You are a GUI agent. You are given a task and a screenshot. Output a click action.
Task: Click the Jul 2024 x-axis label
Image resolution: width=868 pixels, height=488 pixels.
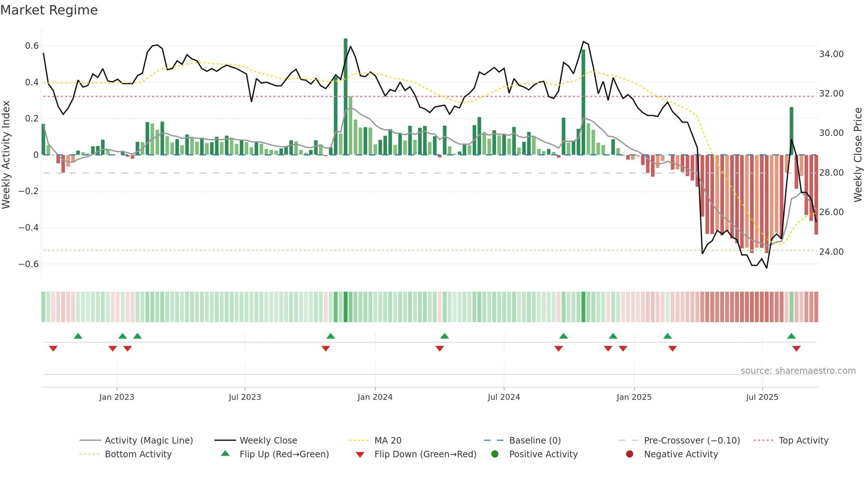click(504, 397)
